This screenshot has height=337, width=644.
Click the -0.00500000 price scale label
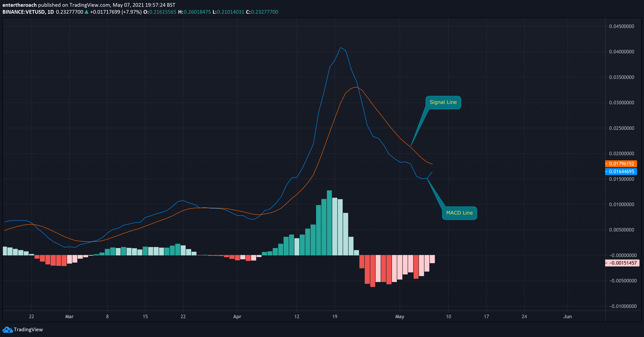(x=623, y=281)
